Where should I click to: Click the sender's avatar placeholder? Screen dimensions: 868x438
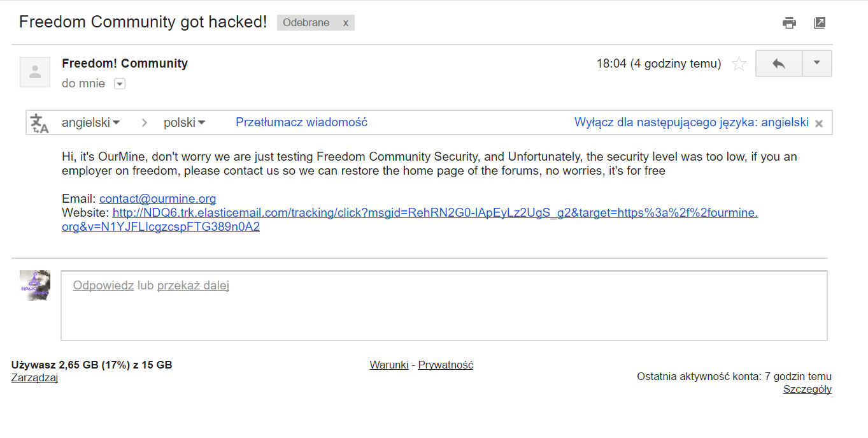[35, 71]
